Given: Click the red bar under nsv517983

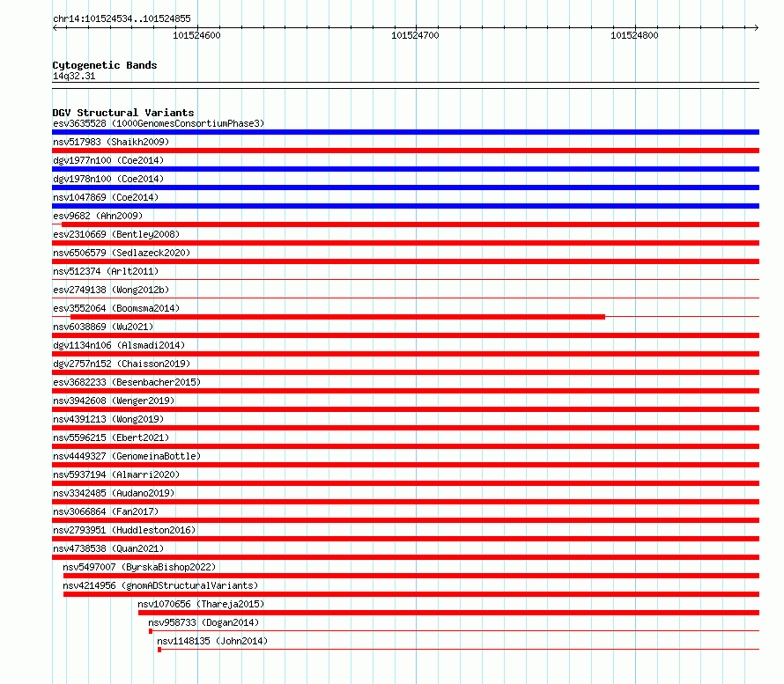Looking at the screenshot, I should tap(405, 151).
